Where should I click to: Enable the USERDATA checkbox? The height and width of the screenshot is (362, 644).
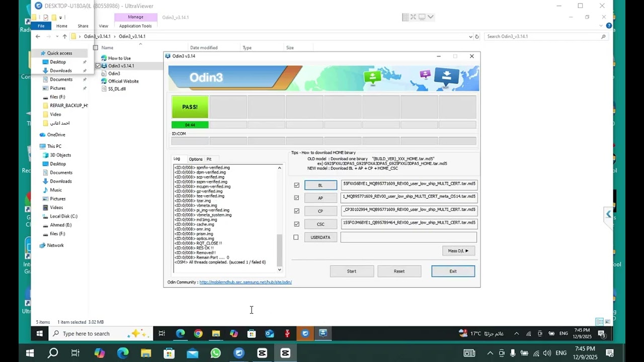coord(296,237)
